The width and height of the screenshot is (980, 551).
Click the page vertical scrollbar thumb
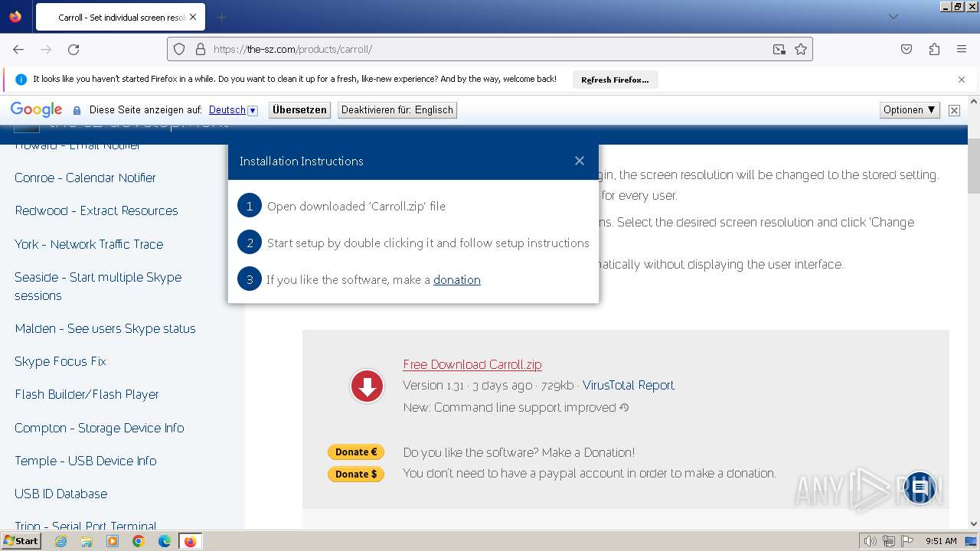point(974,168)
